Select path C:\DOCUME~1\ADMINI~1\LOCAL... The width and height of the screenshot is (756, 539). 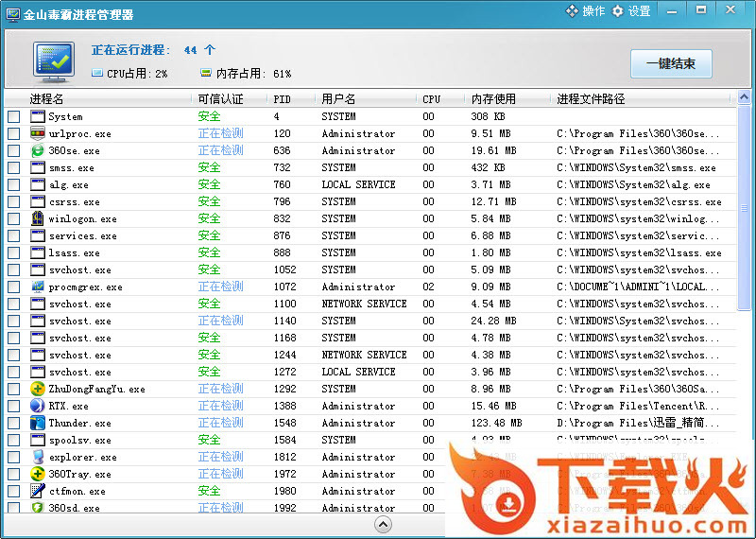pos(638,287)
